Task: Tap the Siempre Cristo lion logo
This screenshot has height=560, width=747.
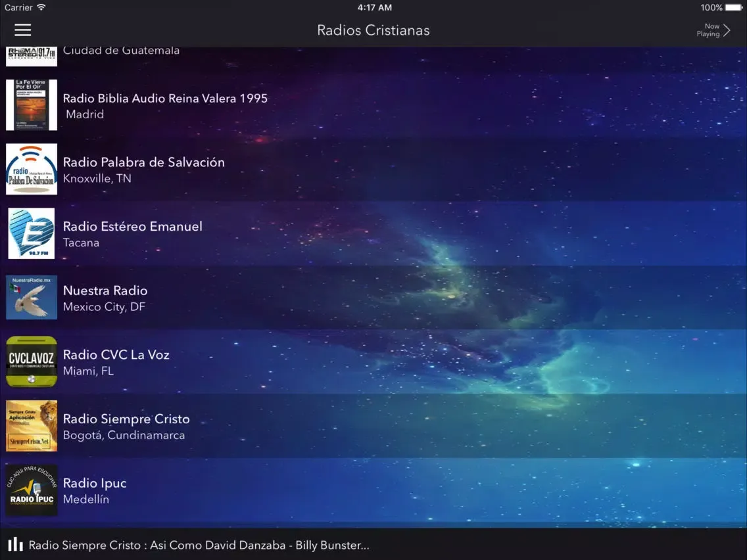Action: pyautogui.click(x=32, y=426)
